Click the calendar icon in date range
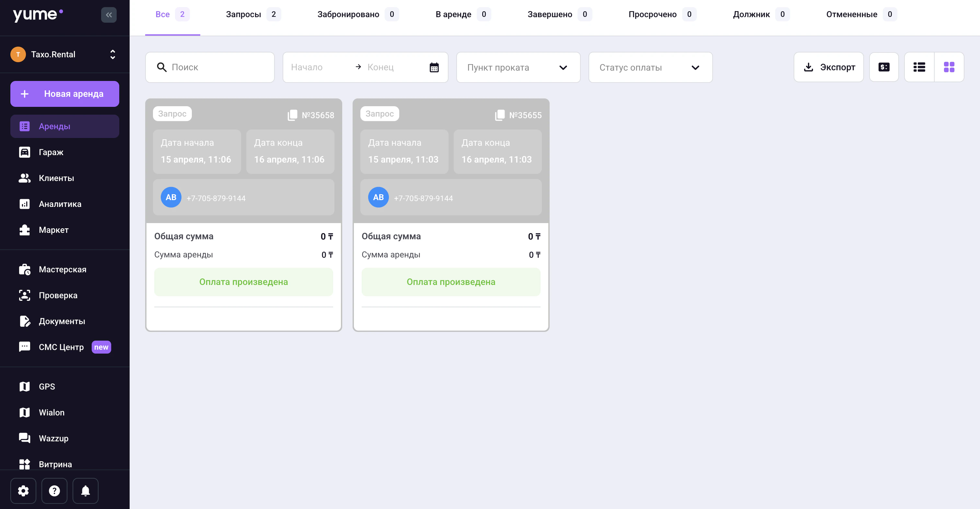 434,67
